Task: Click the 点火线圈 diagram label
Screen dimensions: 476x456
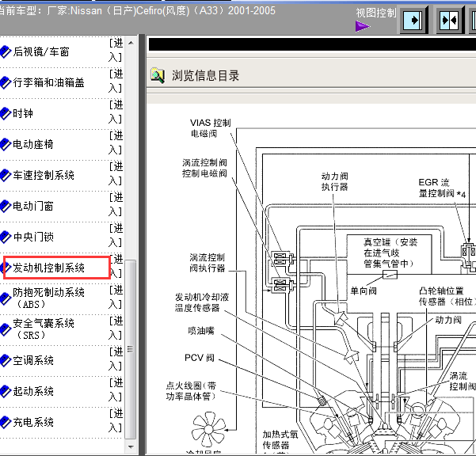Action: coord(191,391)
